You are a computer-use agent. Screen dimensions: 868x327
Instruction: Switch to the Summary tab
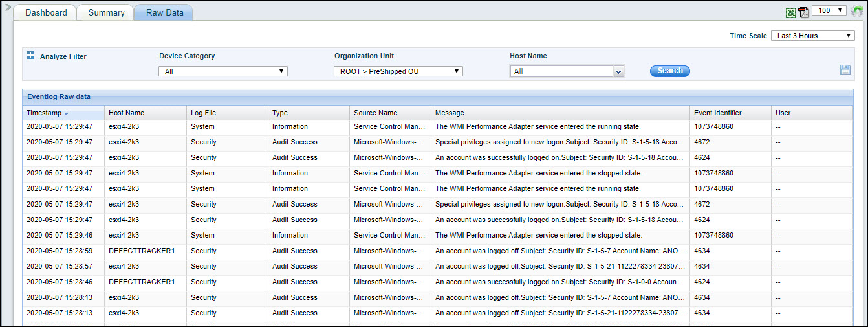click(x=106, y=13)
